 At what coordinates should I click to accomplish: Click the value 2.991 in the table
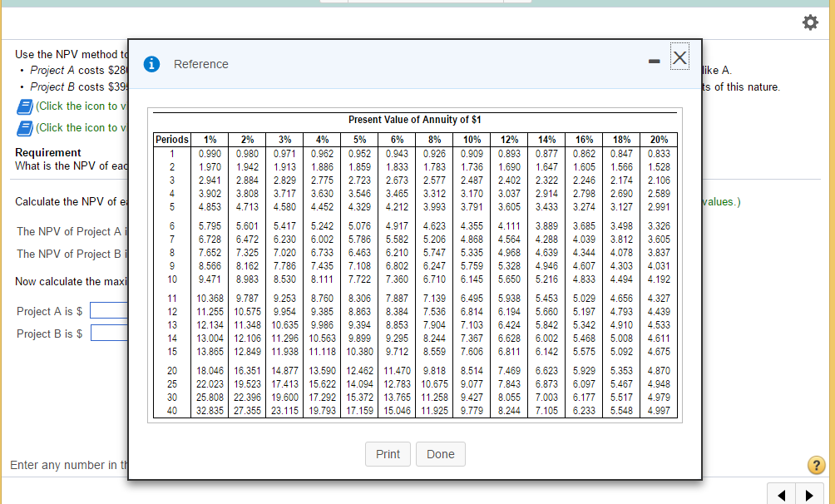[x=660, y=207]
